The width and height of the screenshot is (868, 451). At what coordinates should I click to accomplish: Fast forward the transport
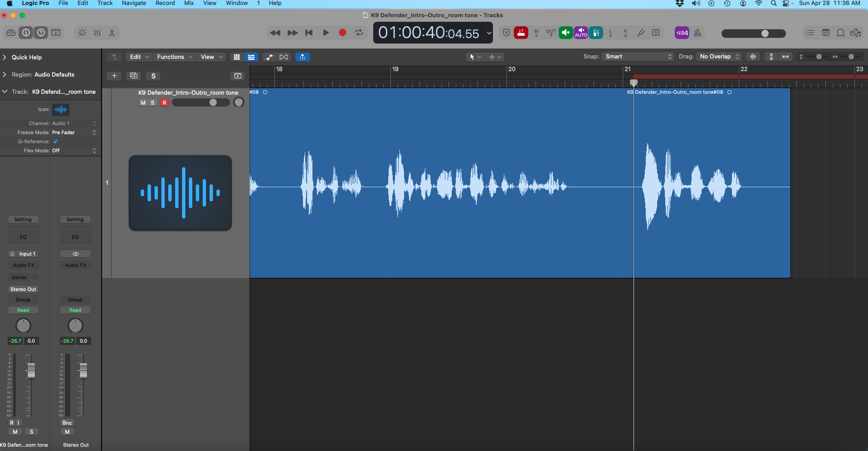tap(293, 33)
